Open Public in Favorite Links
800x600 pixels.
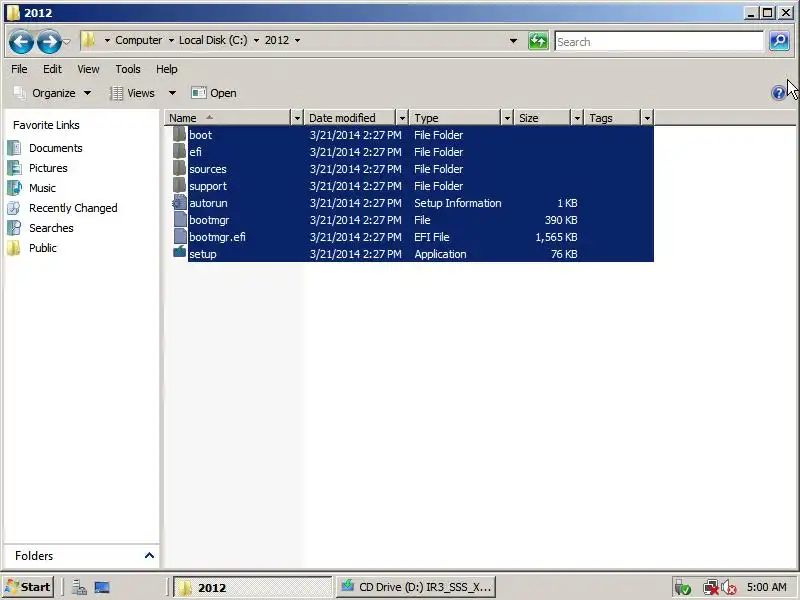[x=43, y=247]
